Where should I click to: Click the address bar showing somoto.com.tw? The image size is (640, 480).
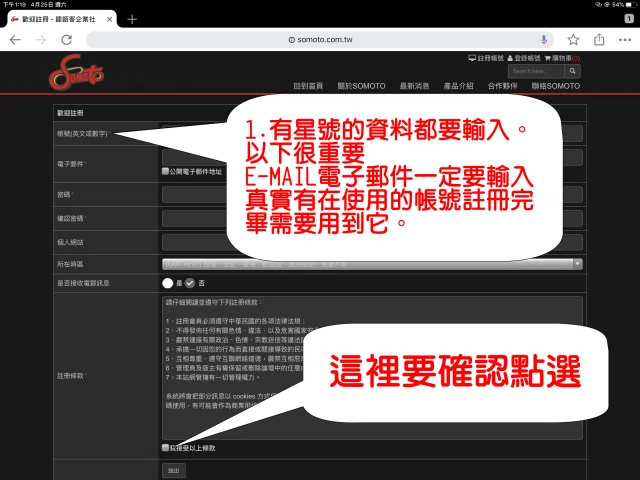click(x=320, y=40)
